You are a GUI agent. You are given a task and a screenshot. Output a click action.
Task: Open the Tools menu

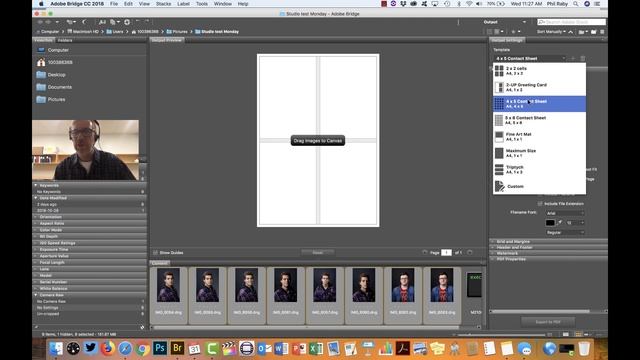pos(202,4)
